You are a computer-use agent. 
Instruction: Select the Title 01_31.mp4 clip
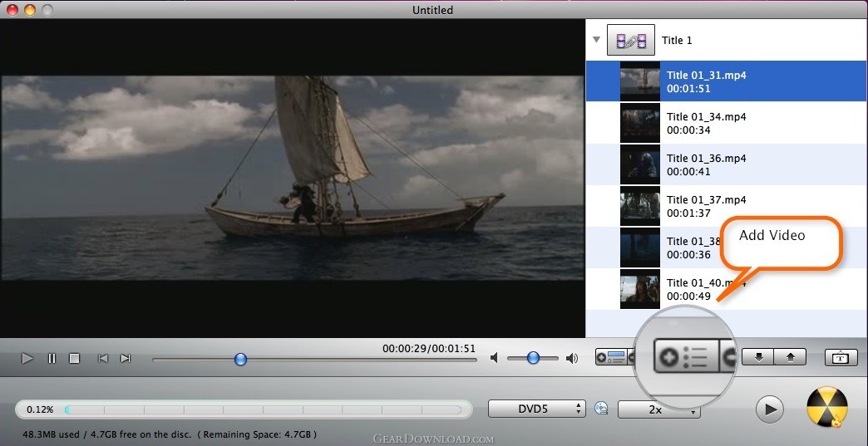coord(727,81)
